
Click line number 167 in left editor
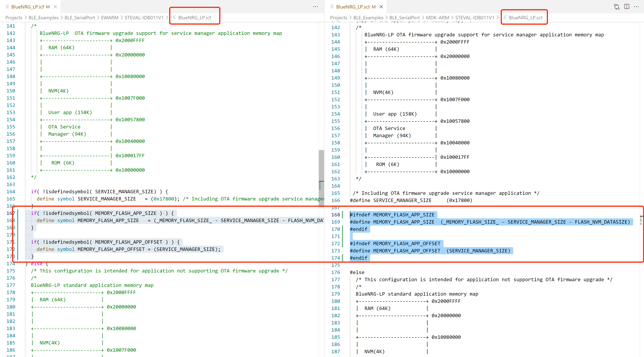coord(11,213)
